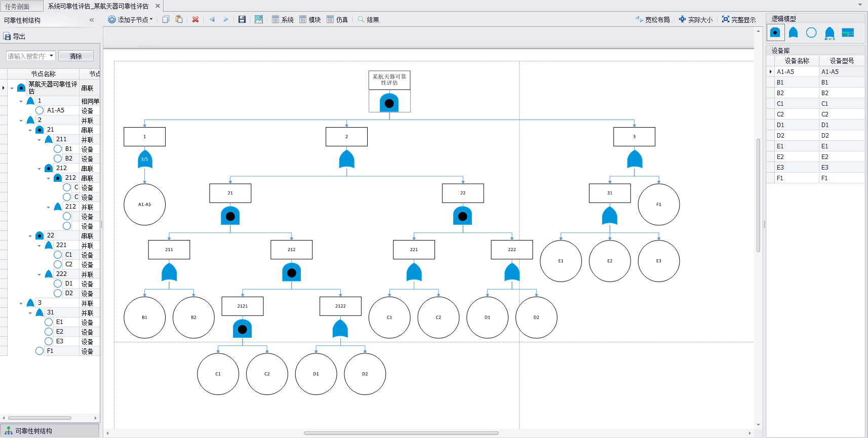Click the parallel gate under diagram node 31
Screen dimensions: 868x438
pyautogui.click(x=610, y=215)
